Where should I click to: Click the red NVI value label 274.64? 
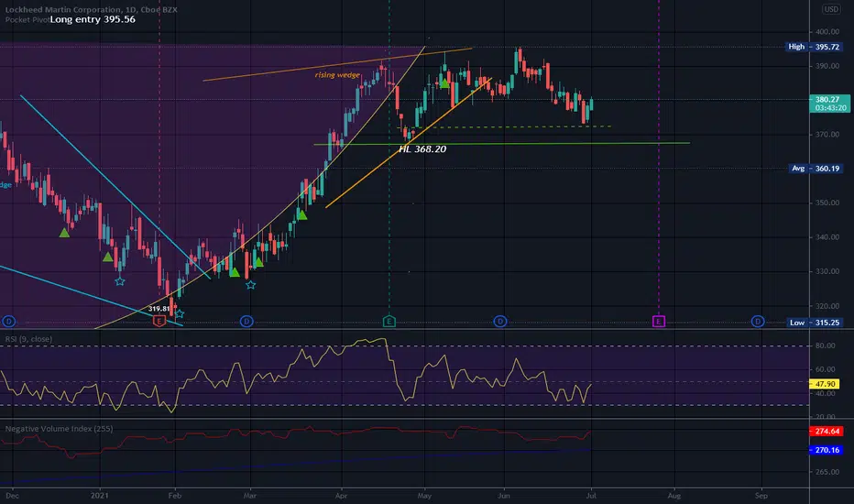click(827, 431)
